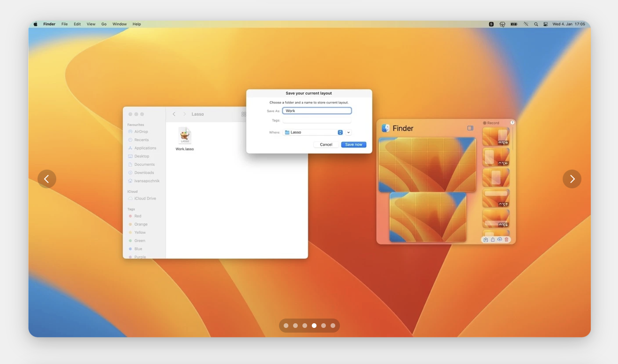The height and width of the screenshot is (364, 618).
Task: Open Control Centre in the menu bar
Action: [x=545, y=24]
